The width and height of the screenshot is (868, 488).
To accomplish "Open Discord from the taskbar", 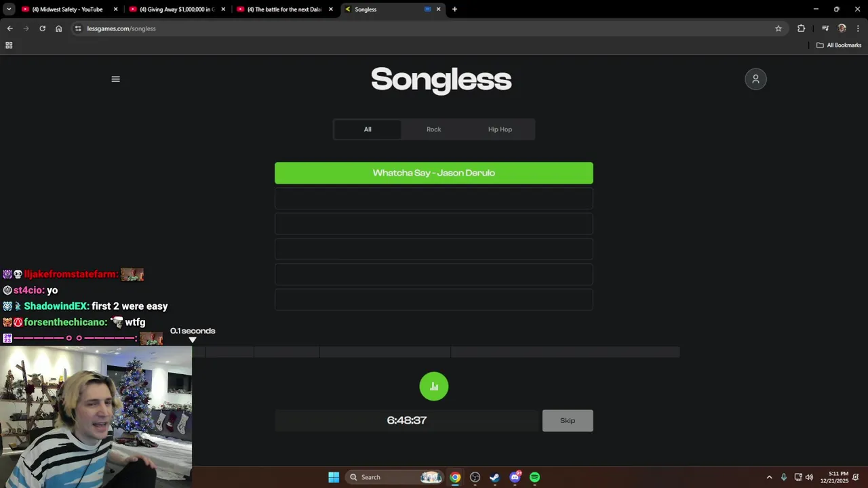I will click(x=515, y=477).
